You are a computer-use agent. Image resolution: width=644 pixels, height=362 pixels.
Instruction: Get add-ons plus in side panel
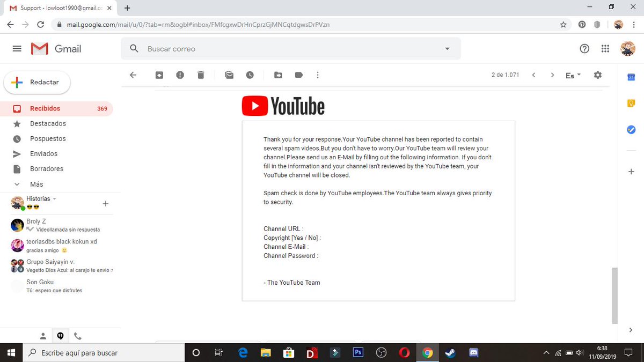tap(632, 172)
